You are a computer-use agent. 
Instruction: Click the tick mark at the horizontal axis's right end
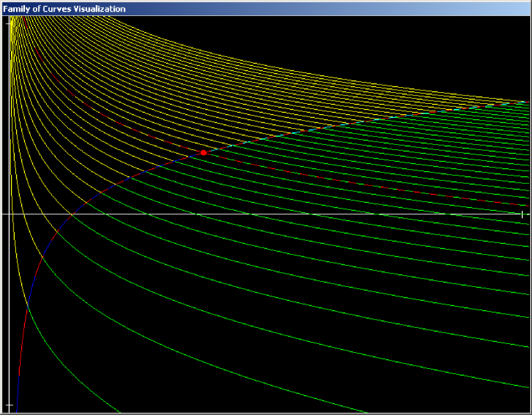pos(522,214)
